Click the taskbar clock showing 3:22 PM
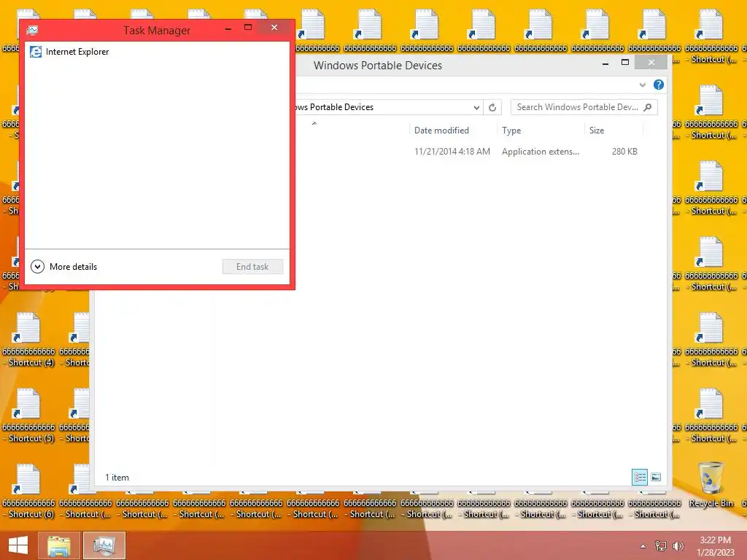Screen dimensions: 747x560 716,545
